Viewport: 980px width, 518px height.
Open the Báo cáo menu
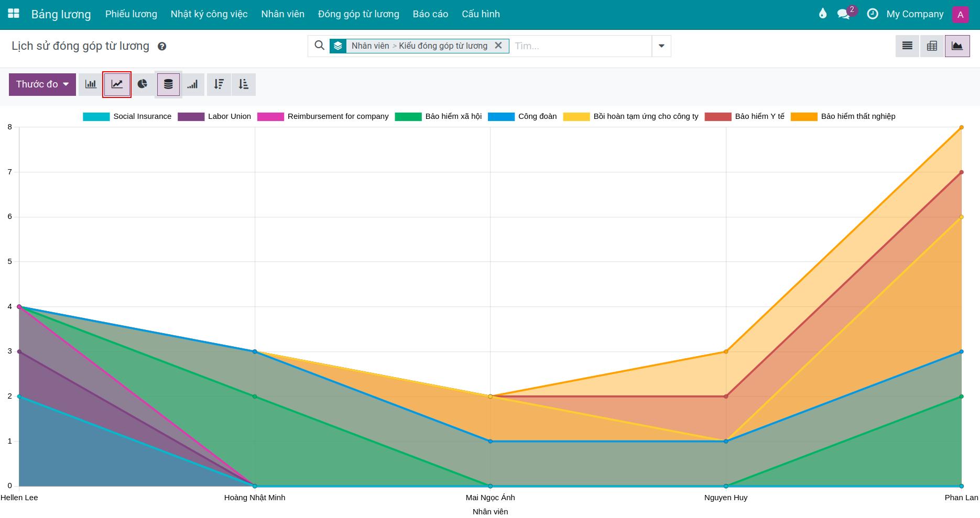(x=430, y=14)
